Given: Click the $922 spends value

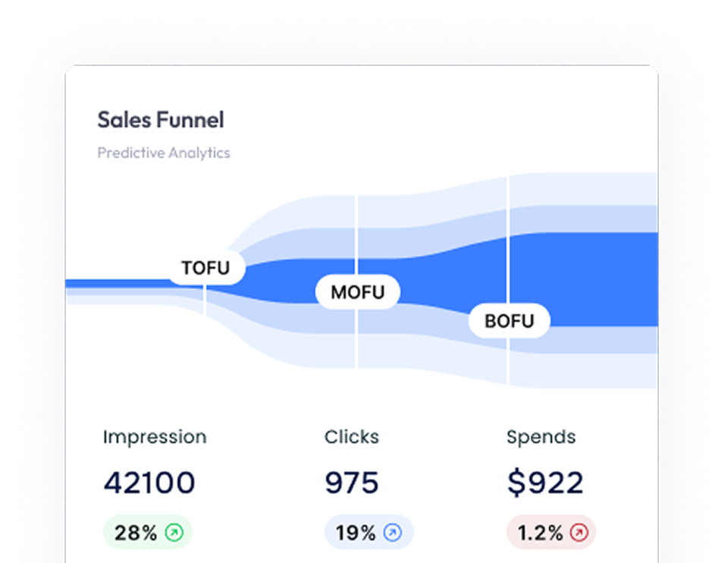Looking at the screenshot, I should 545,483.
